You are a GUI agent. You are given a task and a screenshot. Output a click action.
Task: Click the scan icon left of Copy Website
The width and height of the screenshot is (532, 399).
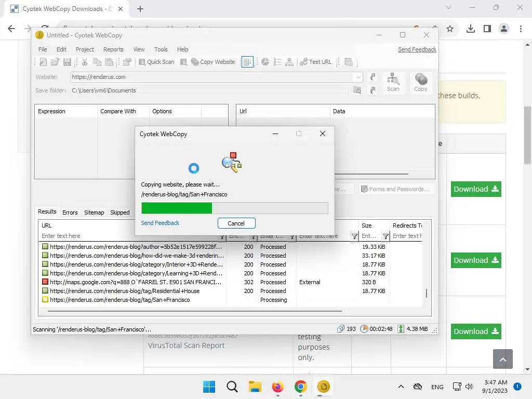[183, 62]
